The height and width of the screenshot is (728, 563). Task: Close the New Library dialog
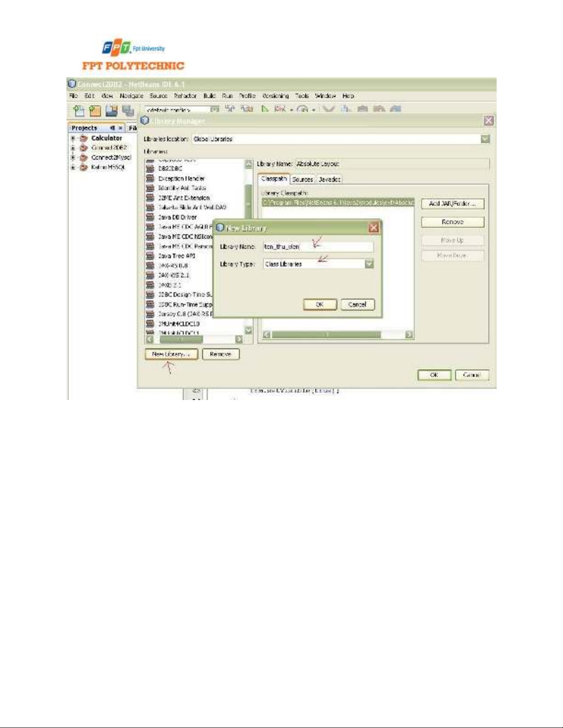374,228
